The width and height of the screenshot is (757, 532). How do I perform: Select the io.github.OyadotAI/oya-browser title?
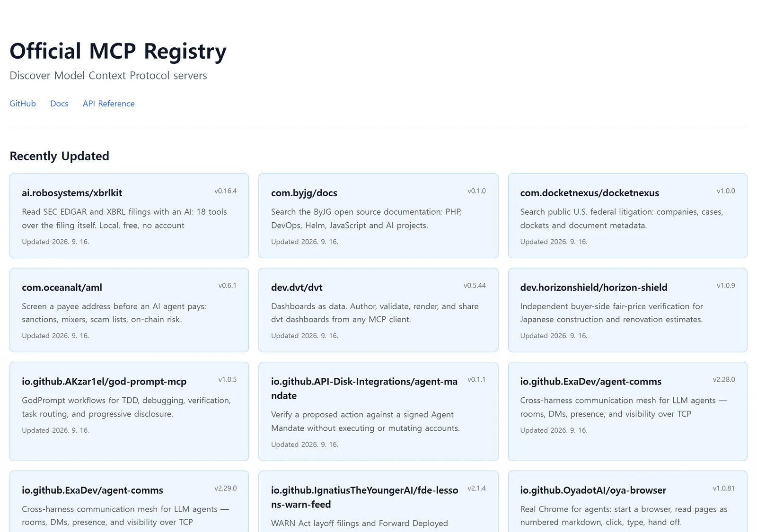(593, 490)
